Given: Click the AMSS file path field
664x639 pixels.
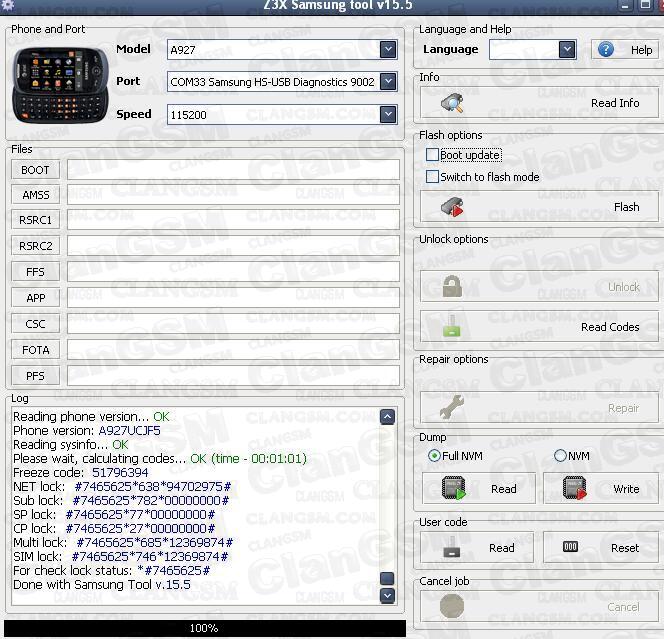Looking at the screenshot, I should point(233,195).
